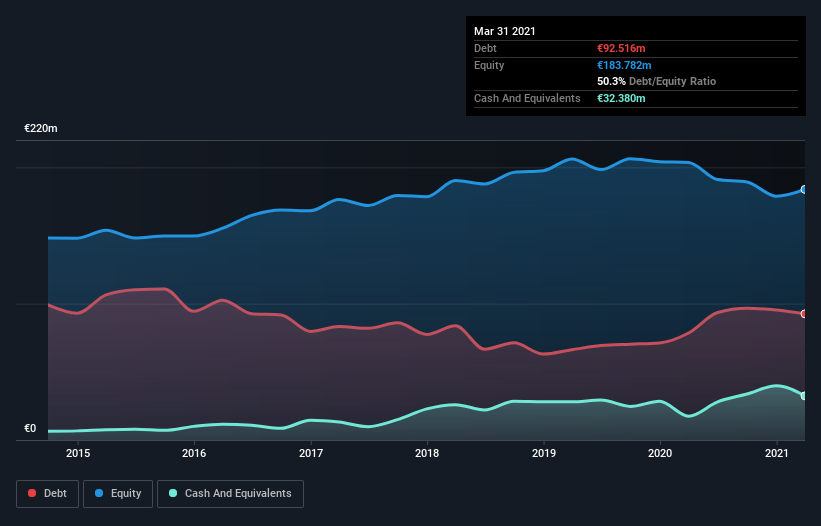This screenshot has width=821, height=526.
Task: Click the 50.3% Debt/Equity Ratio text
Action: tap(657, 81)
